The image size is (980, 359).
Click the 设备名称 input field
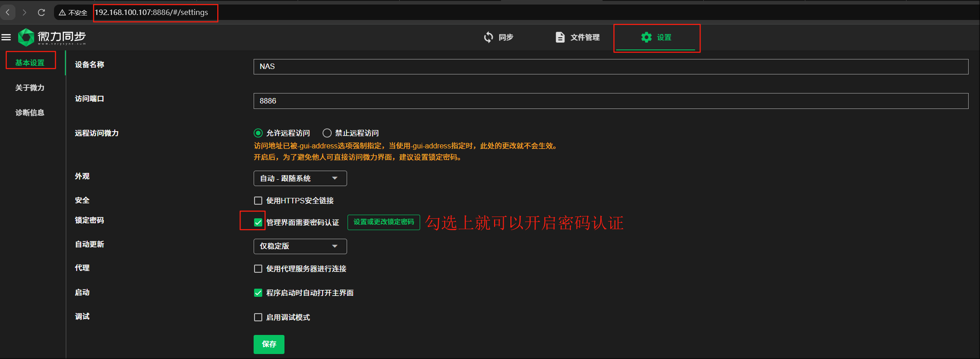click(x=610, y=67)
